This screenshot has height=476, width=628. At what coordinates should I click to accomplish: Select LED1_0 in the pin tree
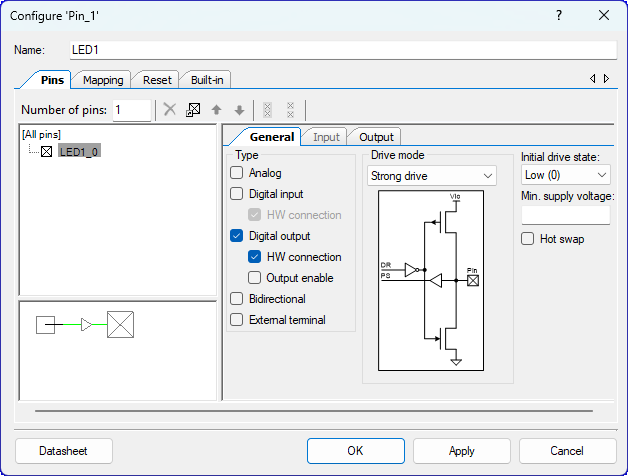pyautogui.click(x=79, y=152)
